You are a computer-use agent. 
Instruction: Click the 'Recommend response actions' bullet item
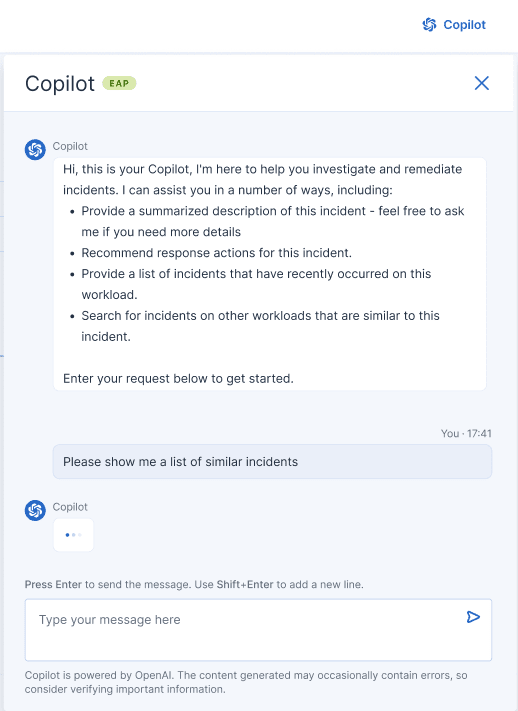point(216,253)
